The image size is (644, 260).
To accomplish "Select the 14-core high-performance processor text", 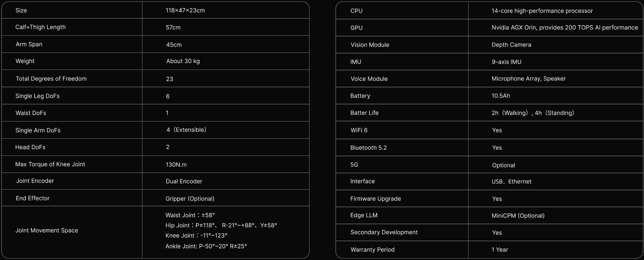I will (x=542, y=11).
